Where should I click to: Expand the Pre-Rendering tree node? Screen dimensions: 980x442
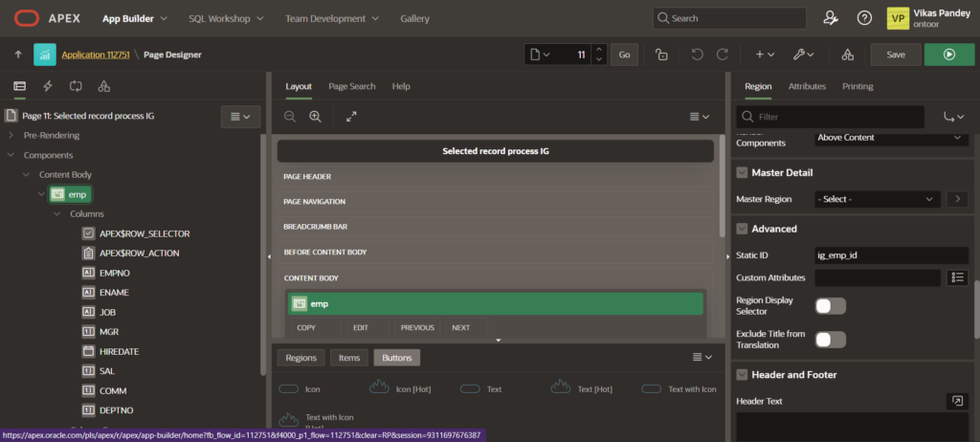12,136
